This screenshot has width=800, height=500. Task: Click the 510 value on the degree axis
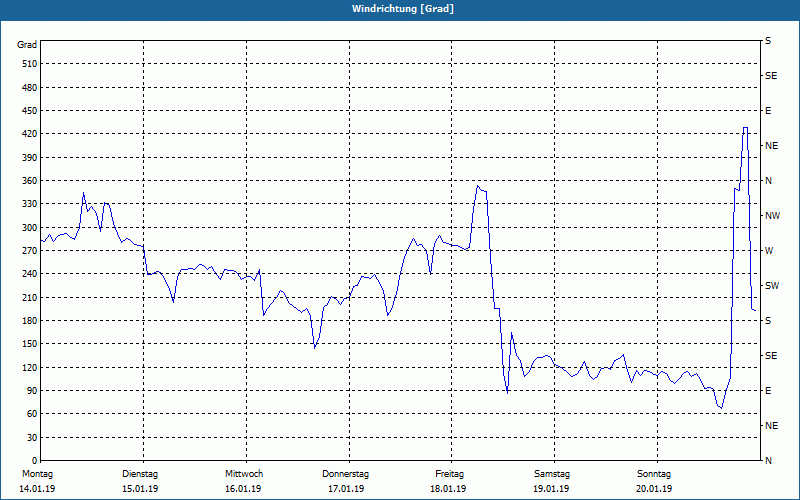pos(30,64)
